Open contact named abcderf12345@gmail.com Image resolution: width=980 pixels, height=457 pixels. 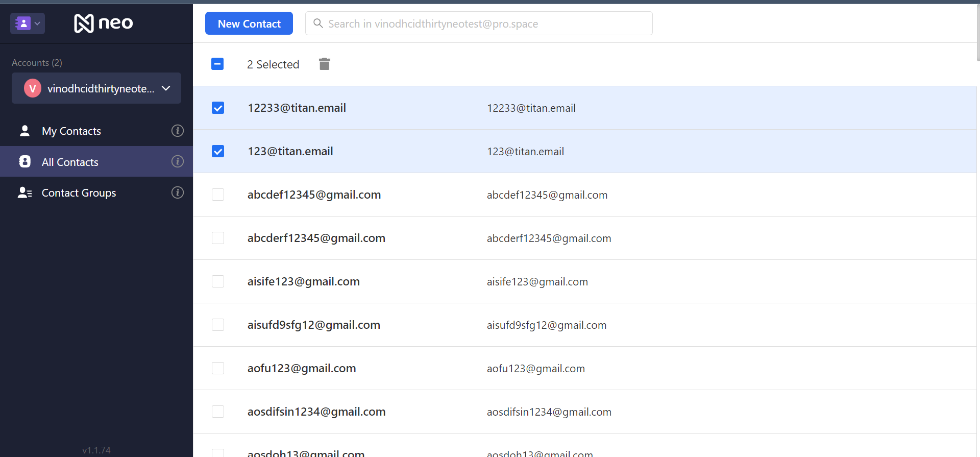[316, 238]
